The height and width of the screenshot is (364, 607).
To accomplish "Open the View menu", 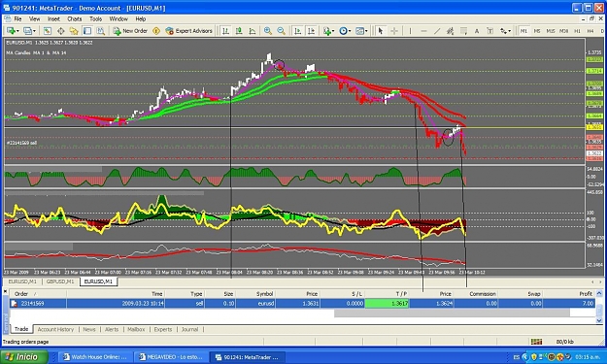I will tap(34, 18).
